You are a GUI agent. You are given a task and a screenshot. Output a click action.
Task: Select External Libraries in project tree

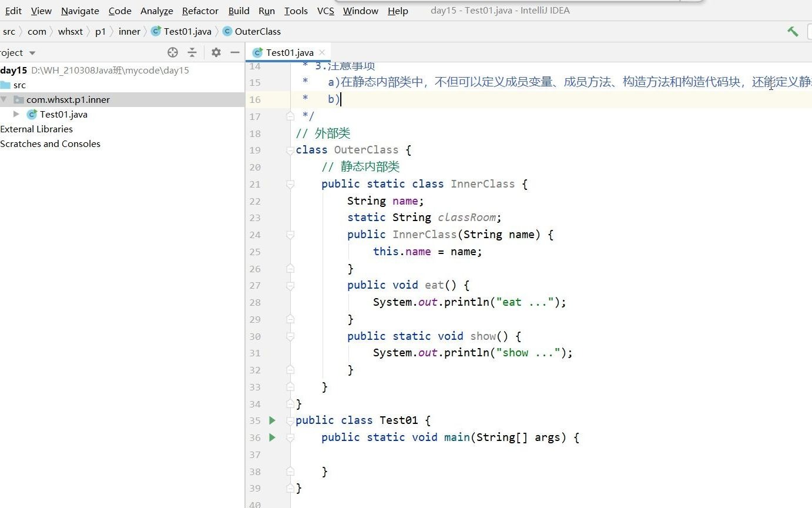122,129
